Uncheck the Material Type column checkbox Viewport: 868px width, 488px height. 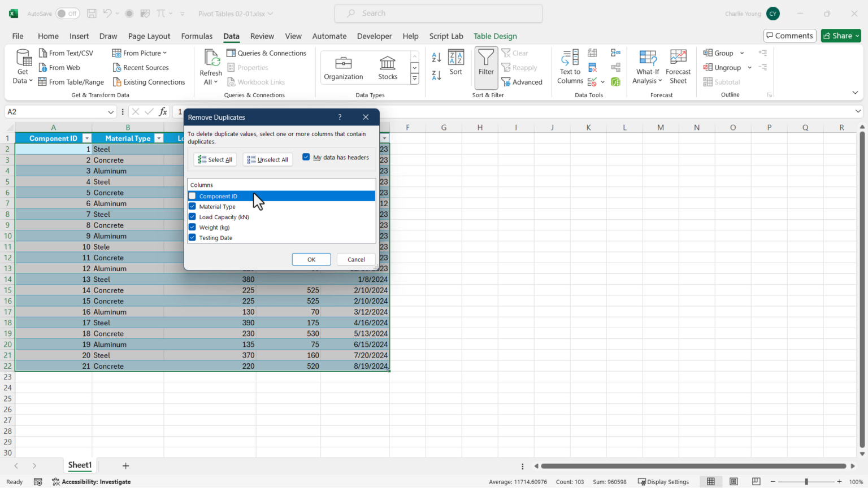coord(192,206)
